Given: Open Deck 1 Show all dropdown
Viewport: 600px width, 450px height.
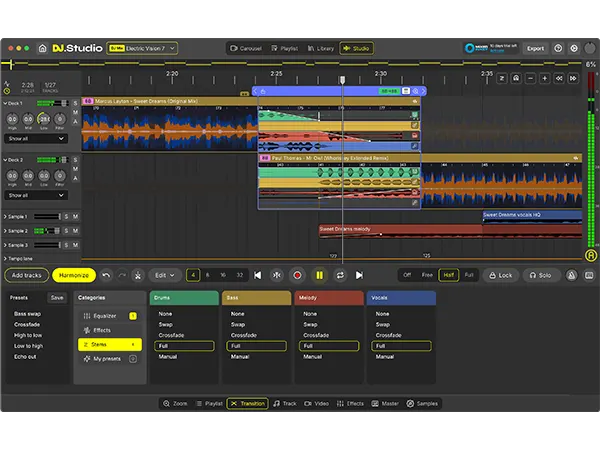Looking at the screenshot, I should point(36,139).
